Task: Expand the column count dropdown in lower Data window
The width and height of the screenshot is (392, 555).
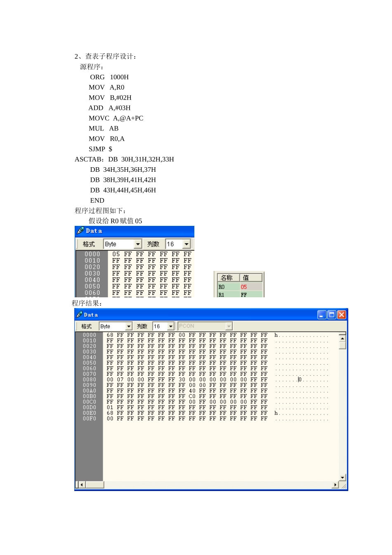Action: tap(171, 326)
